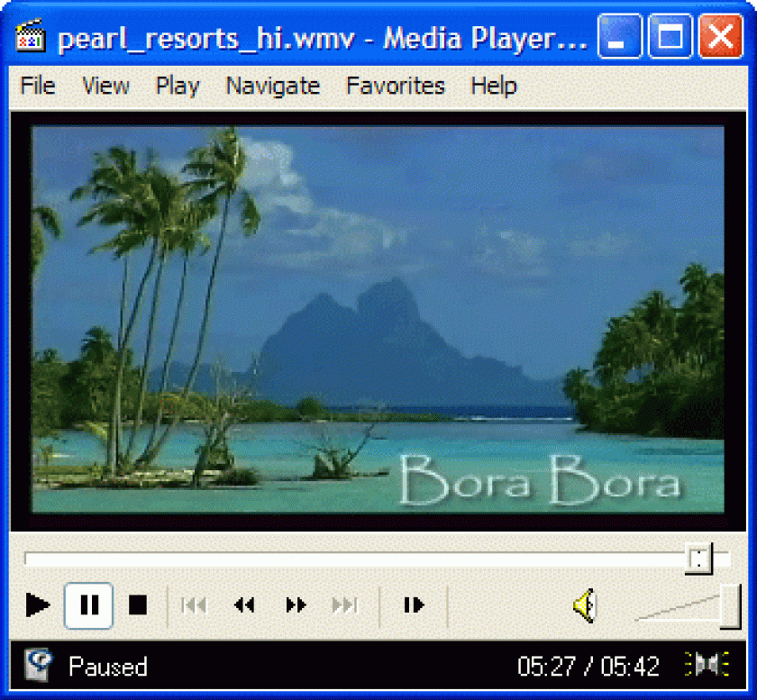This screenshot has height=700, width=757.
Task: Minimize the Media Player window
Action: 620,36
